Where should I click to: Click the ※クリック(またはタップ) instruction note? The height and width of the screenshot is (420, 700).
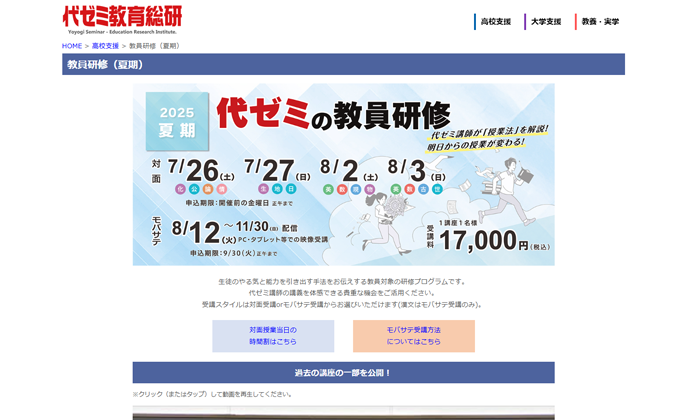pyautogui.click(x=212, y=394)
